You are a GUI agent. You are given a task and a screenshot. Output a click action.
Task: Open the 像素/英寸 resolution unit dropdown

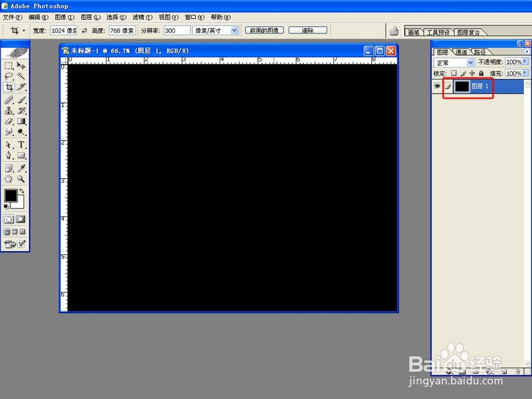(x=234, y=30)
